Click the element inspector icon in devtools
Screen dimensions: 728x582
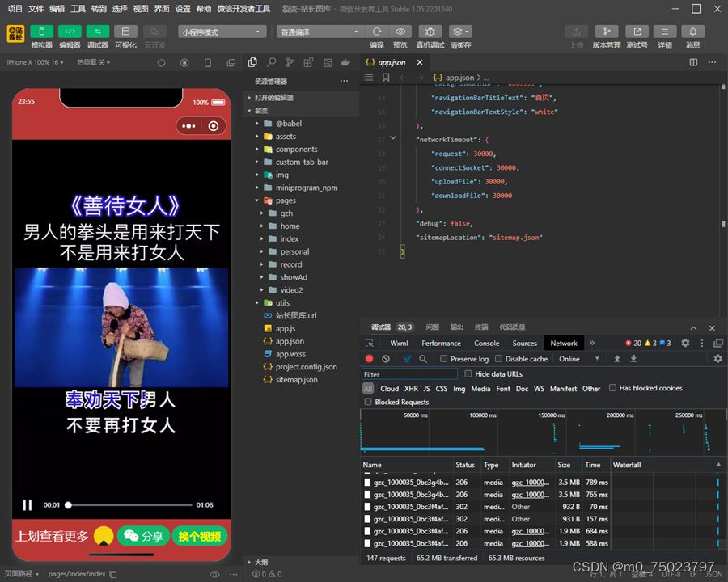click(x=370, y=343)
